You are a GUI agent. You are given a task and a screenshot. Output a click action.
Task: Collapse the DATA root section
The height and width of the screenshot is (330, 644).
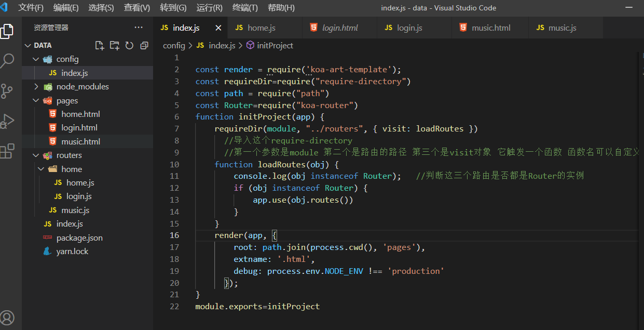tap(28, 45)
